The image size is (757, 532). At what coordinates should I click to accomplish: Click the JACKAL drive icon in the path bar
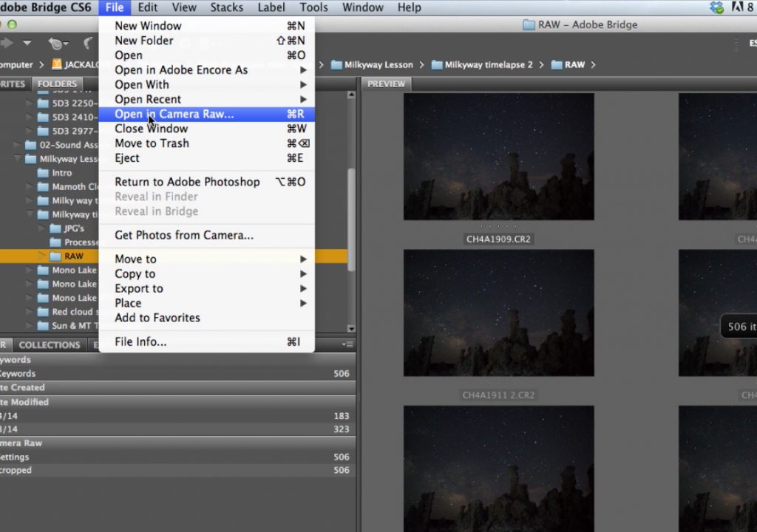(57, 64)
